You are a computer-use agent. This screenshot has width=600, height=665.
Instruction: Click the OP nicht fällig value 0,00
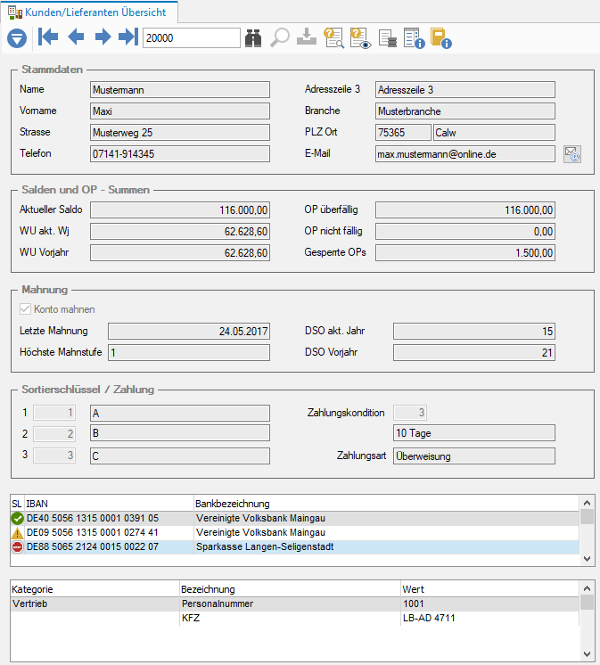click(x=465, y=231)
